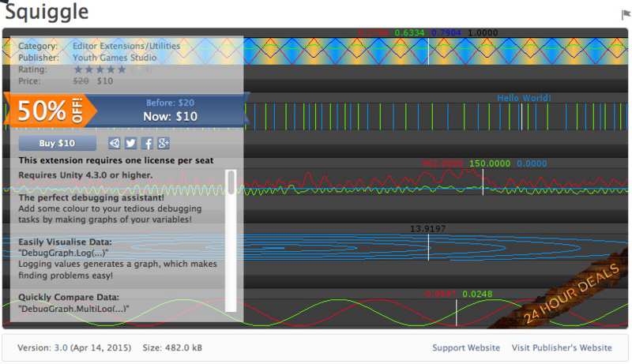Click the 150.0000 green graph value

coord(490,163)
